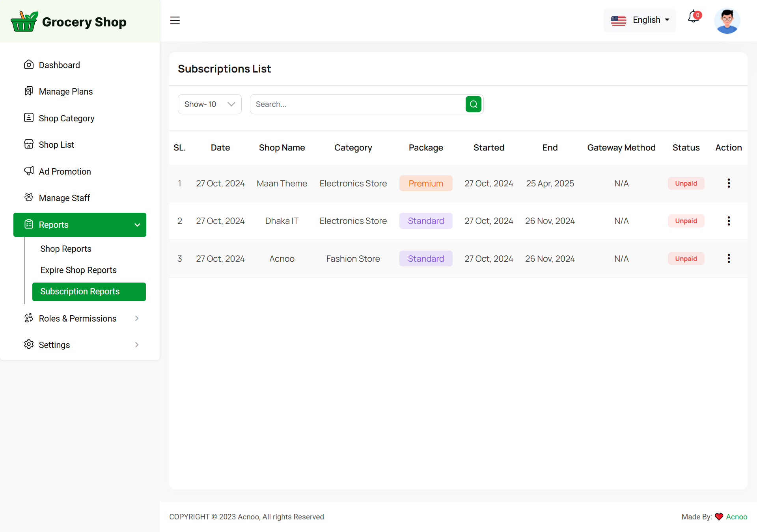Open the user profile avatar
This screenshot has width=757, height=532.
click(727, 21)
